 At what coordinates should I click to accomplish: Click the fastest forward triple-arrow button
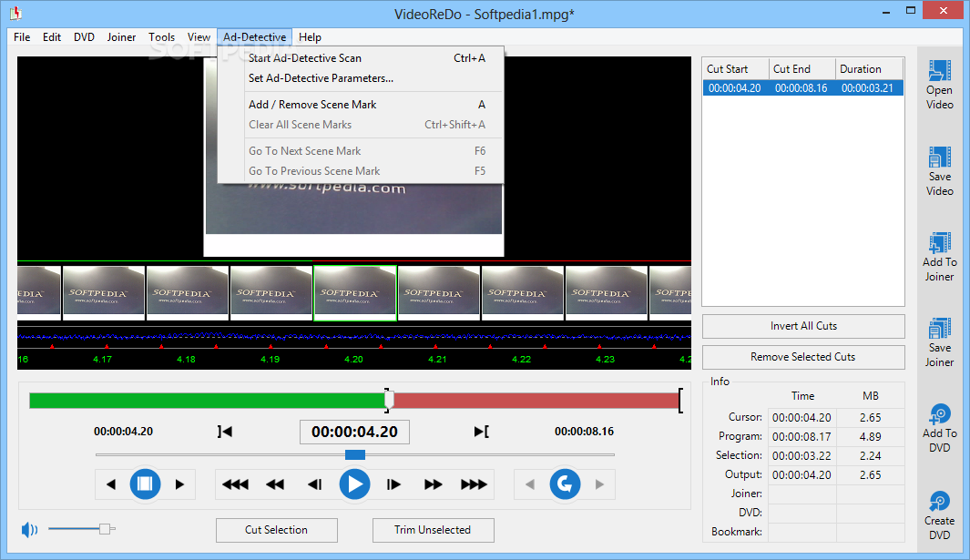[474, 484]
